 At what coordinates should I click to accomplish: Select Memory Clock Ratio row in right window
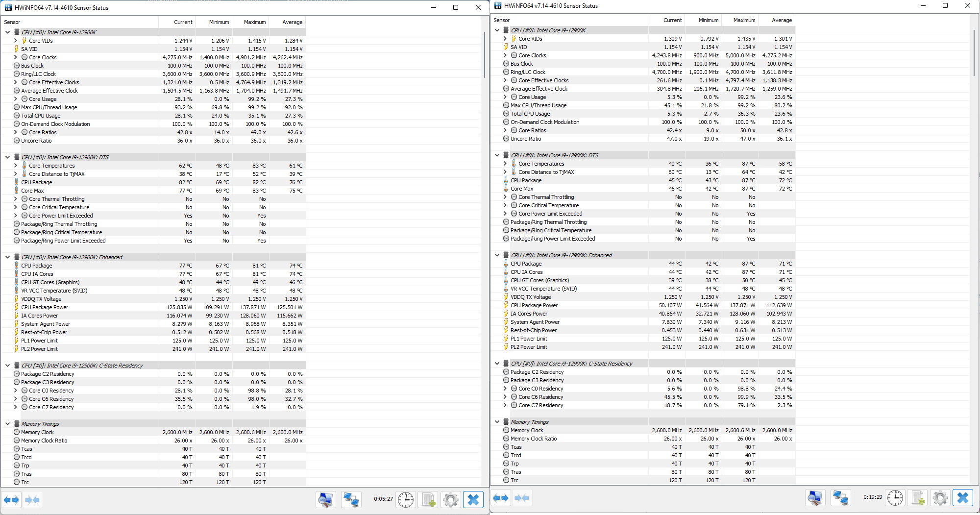(x=643, y=439)
